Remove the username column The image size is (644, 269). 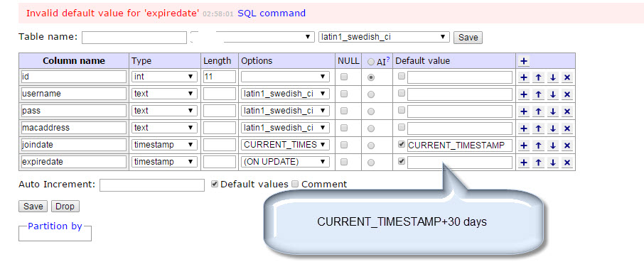point(567,94)
